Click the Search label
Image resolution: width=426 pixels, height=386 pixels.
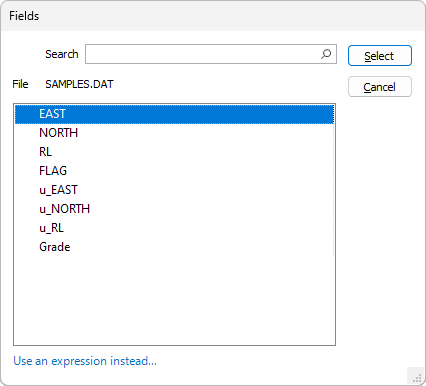(62, 54)
